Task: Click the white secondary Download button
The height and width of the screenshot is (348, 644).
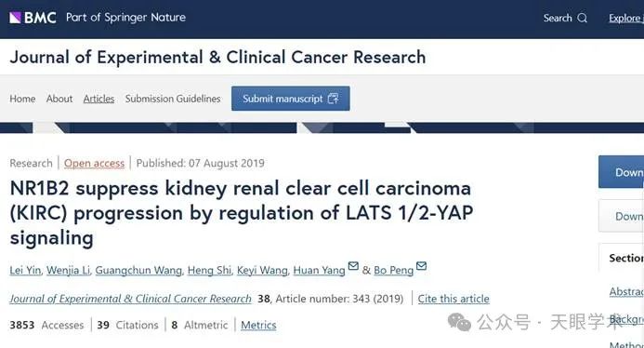Action: pyautogui.click(x=621, y=216)
